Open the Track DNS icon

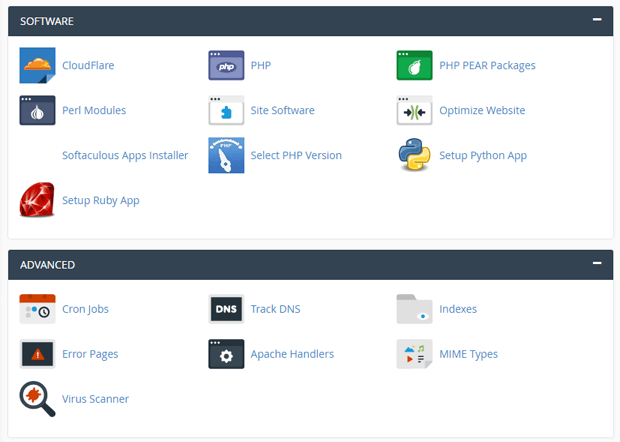pyautogui.click(x=226, y=309)
